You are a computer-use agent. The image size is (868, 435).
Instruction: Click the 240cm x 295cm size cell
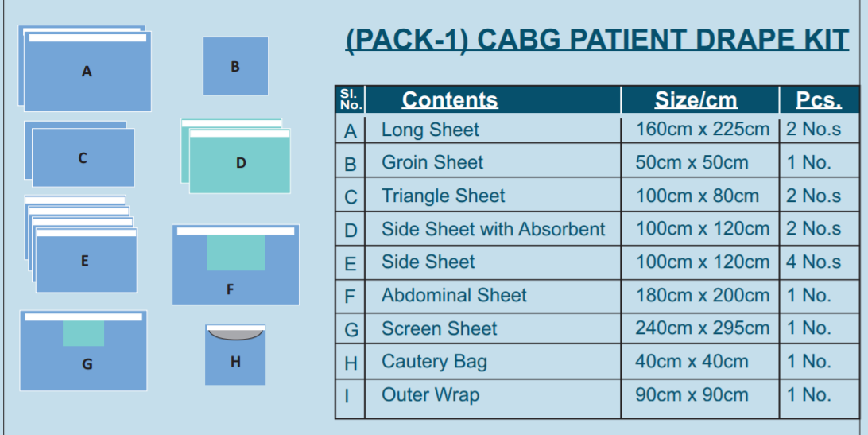[x=702, y=328]
